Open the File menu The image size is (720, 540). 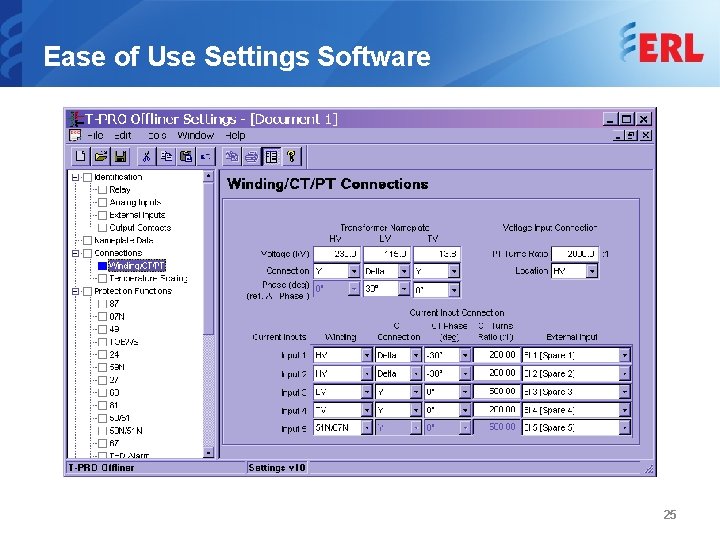(96, 135)
